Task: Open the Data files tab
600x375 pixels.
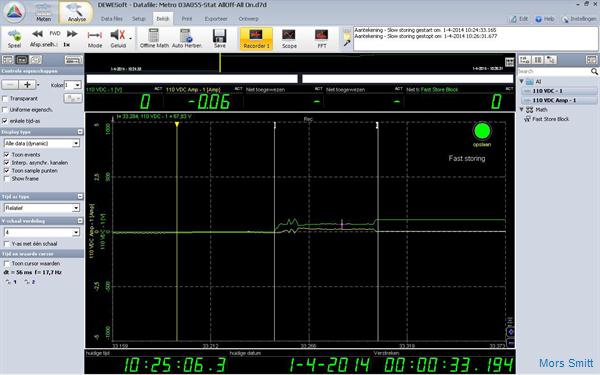Action: tap(112, 18)
